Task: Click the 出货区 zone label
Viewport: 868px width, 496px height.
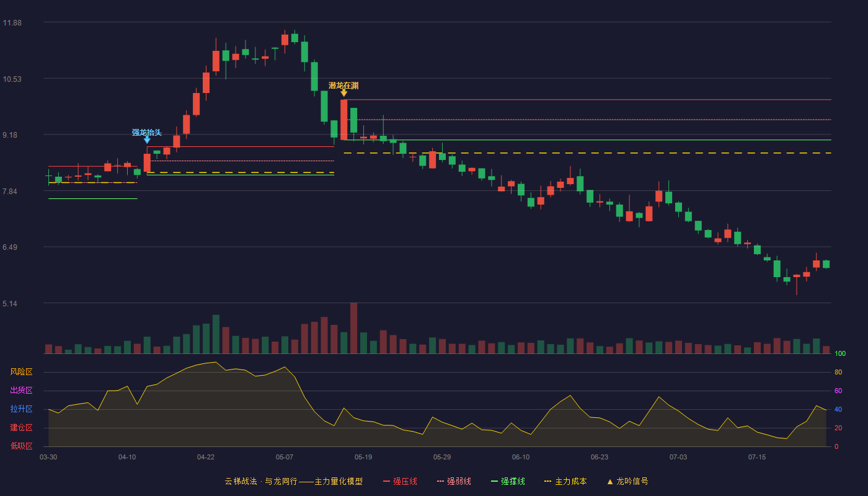Action: click(21, 391)
